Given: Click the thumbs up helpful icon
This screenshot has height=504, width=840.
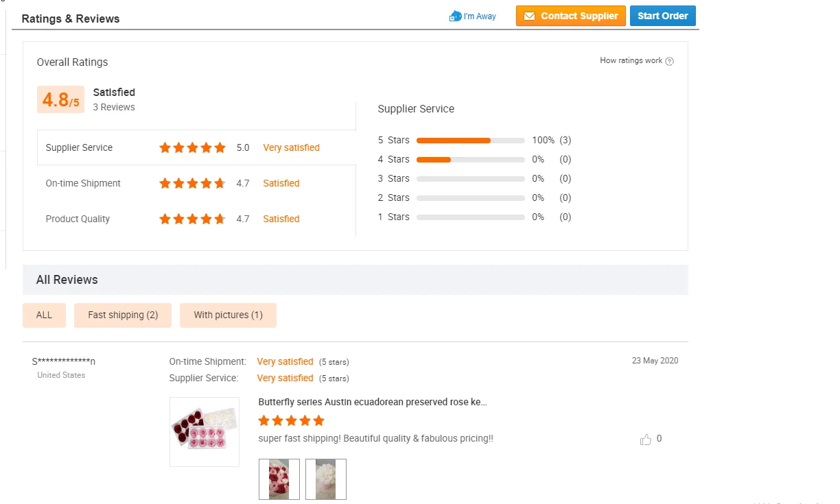Looking at the screenshot, I should click(x=646, y=440).
